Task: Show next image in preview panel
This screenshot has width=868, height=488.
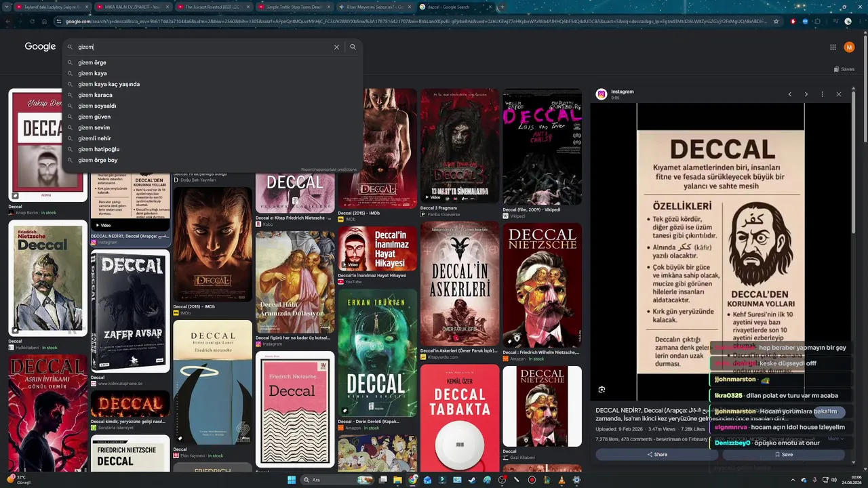Action: (806, 94)
